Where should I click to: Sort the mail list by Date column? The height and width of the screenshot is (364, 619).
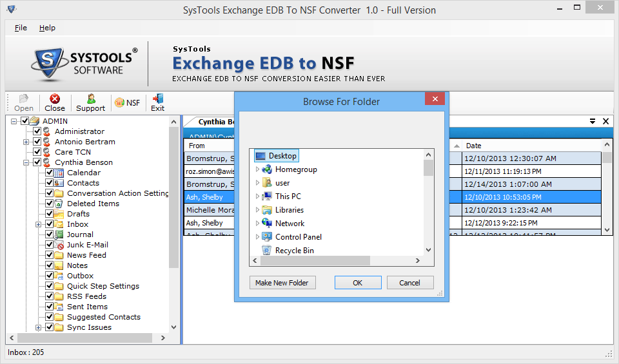(x=531, y=146)
